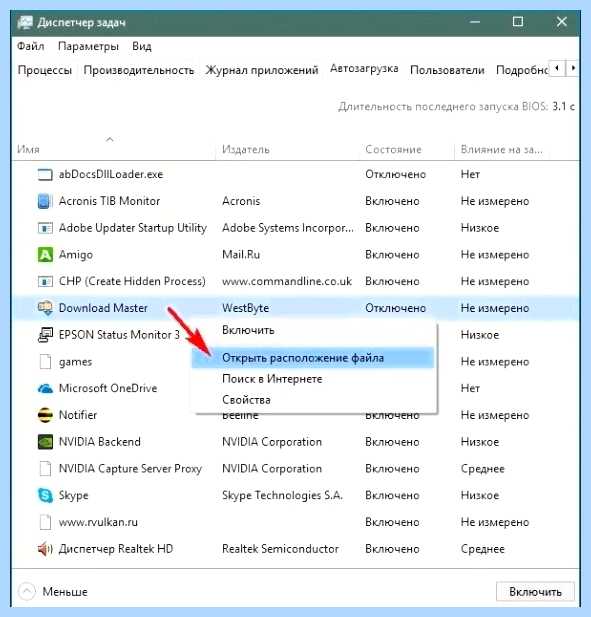Click the Диспетчер задач title bar icon
The image size is (591, 617).
tap(25, 22)
